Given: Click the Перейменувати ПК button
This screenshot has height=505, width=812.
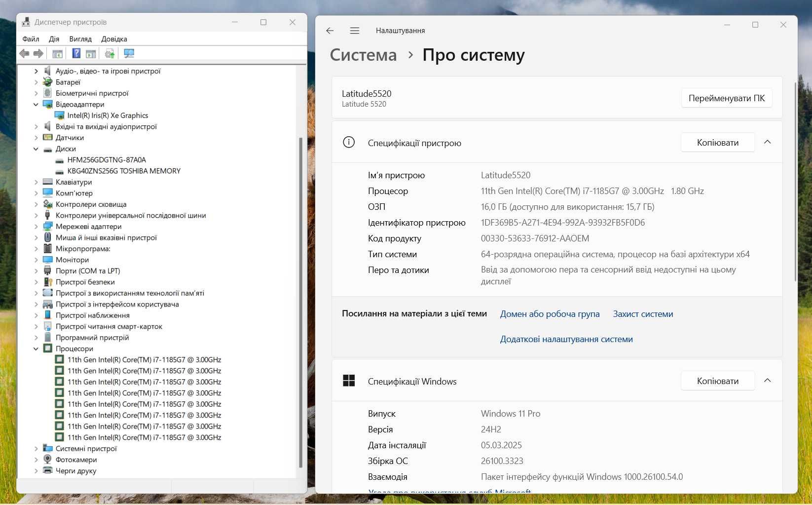Looking at the screenshot, I should coord(727,98).
